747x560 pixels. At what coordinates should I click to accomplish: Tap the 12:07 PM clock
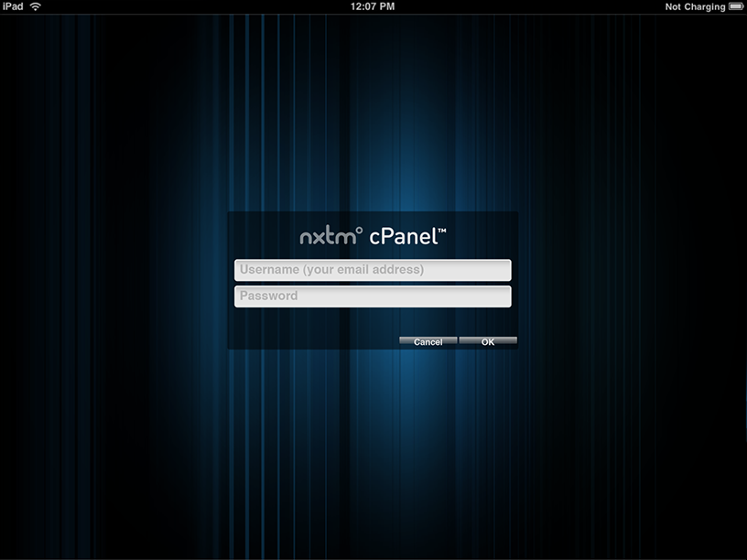373,6
